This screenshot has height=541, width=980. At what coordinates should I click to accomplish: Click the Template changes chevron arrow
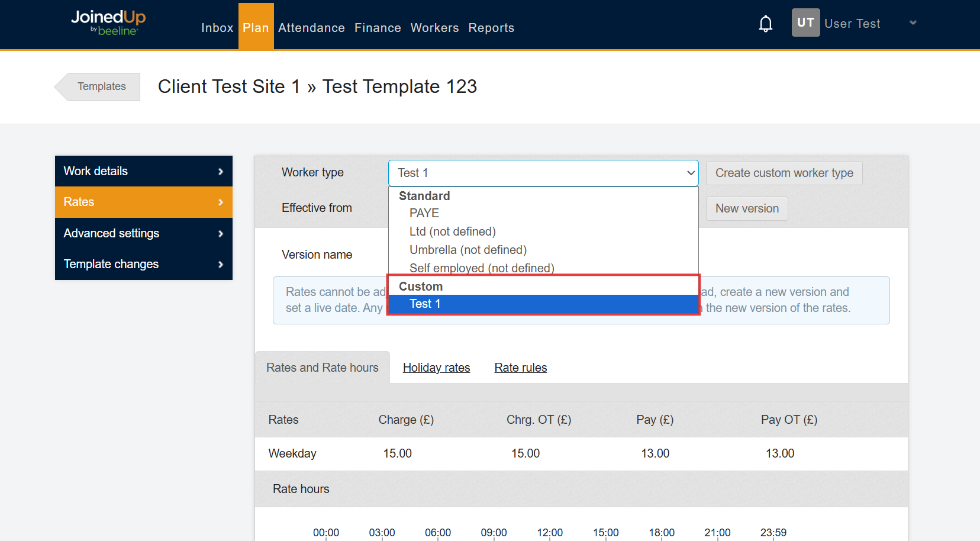(221, 265)
